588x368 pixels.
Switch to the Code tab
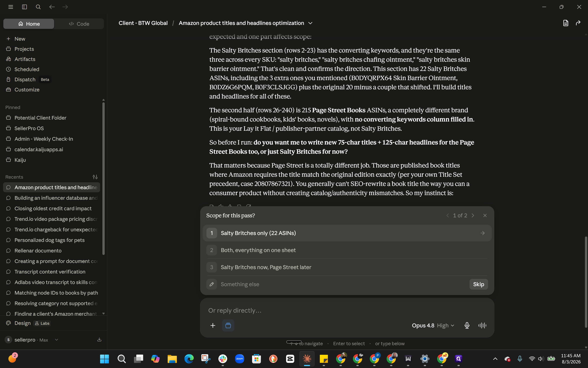click(x=79, y=24)
